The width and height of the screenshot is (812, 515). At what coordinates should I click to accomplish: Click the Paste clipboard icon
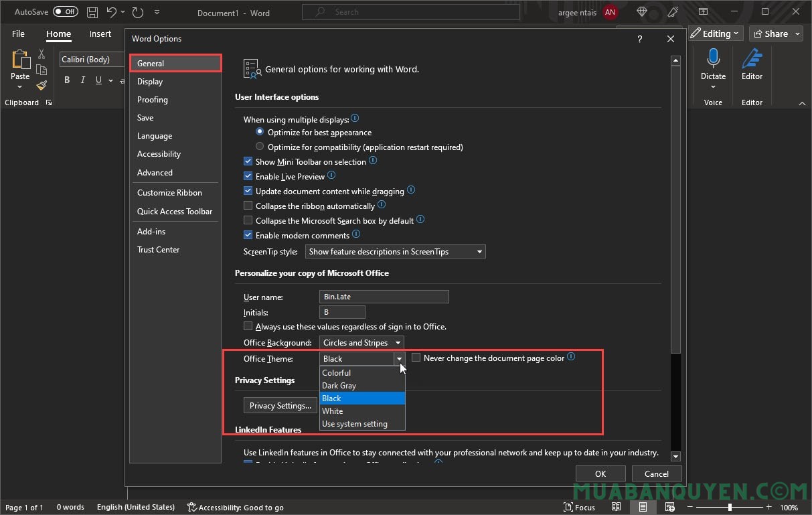point(20,60)
